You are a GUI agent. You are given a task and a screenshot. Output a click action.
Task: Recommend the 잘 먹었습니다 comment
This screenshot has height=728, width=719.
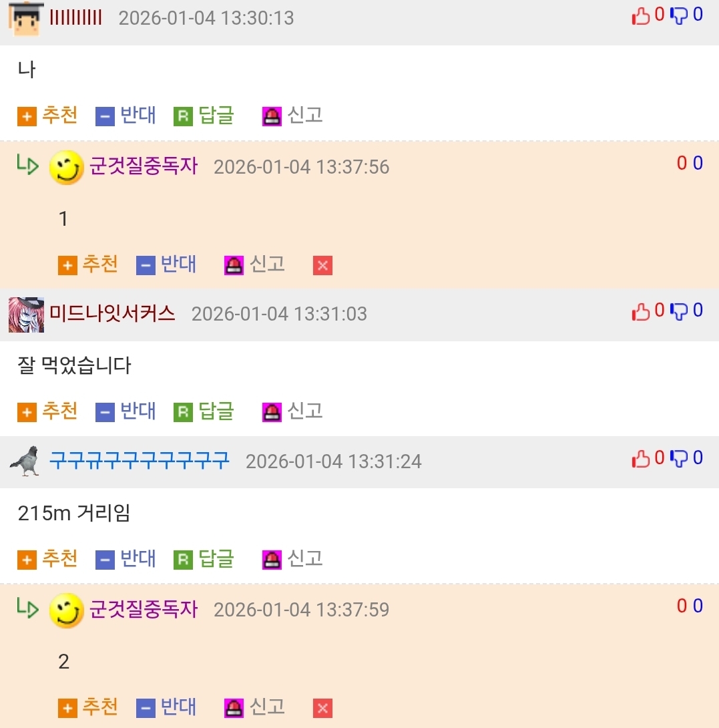pyautogui.click(x=47, y=412)
